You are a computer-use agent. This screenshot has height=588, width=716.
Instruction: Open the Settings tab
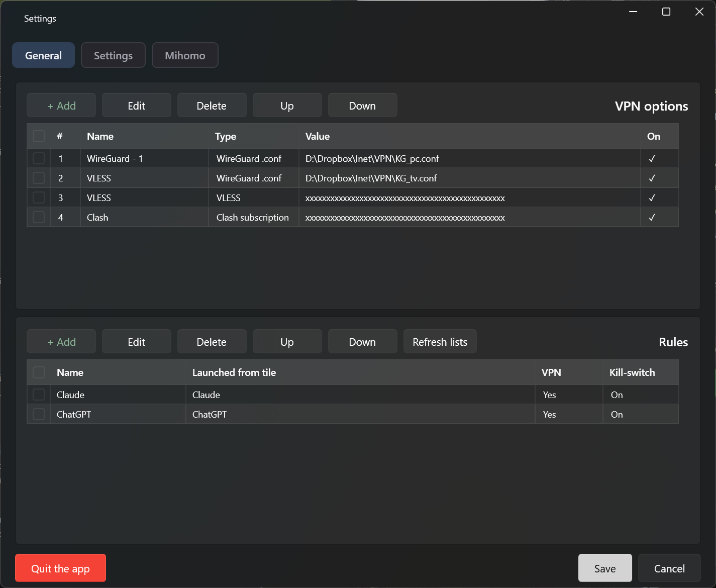(113, 55)
